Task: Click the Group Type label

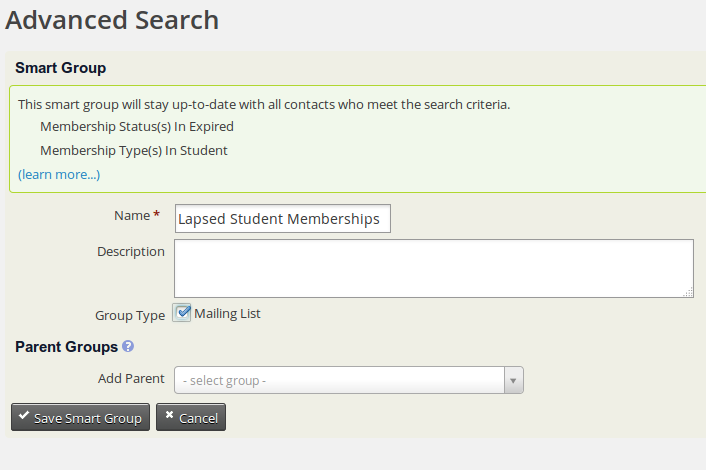Action: [130, 315]
